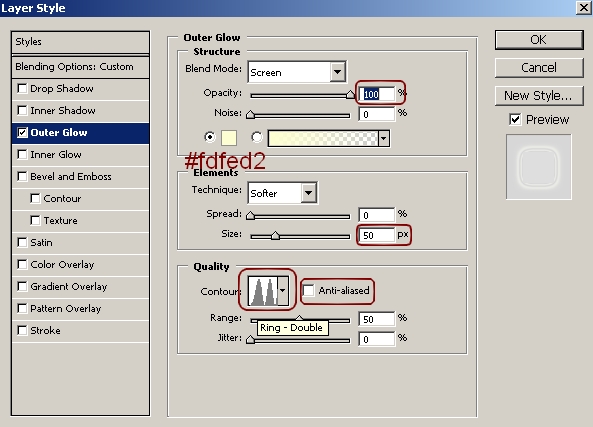Select the Pattern Overlay style label

pos(65,308)
